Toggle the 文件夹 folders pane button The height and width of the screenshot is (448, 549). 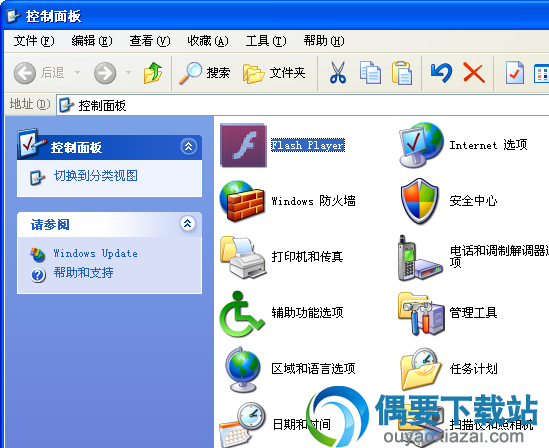(274, 73)
